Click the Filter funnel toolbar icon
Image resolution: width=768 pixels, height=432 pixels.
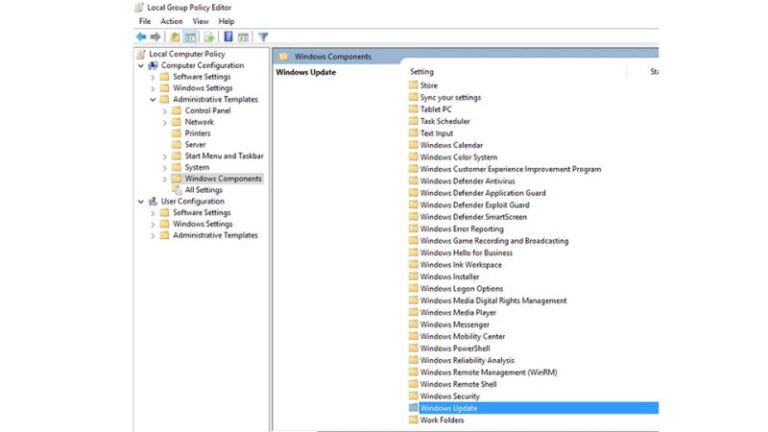coord(263,37)
